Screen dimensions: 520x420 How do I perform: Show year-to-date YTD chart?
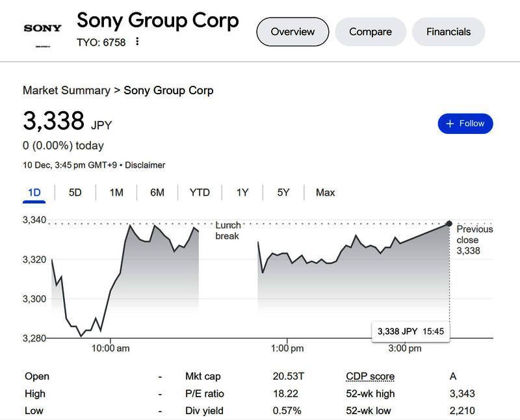200,192
